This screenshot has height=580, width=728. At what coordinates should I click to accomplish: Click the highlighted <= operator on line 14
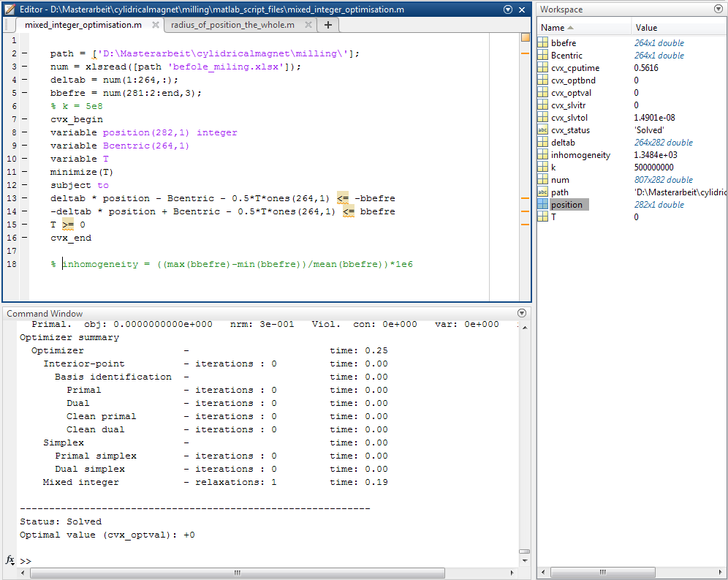(349, 212)
